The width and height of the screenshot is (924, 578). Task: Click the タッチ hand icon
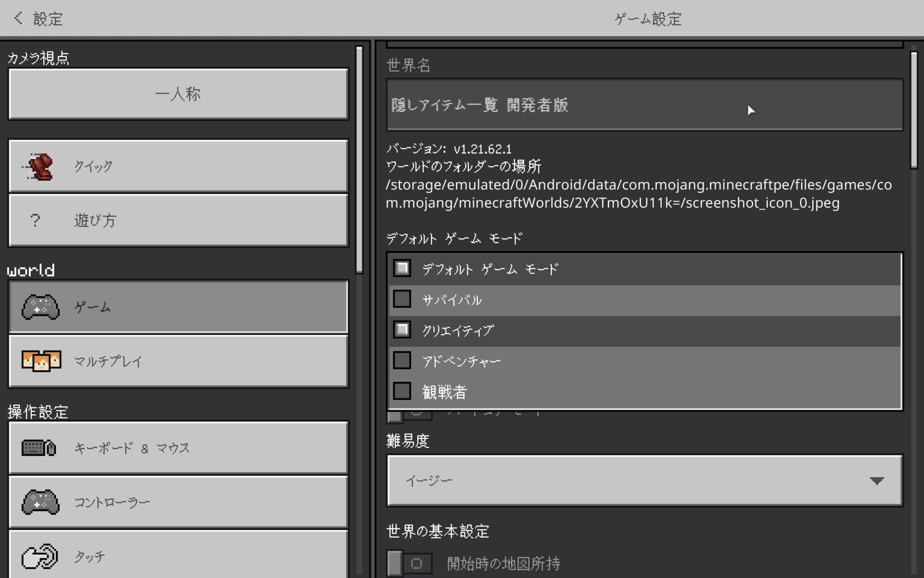point(39,556)
